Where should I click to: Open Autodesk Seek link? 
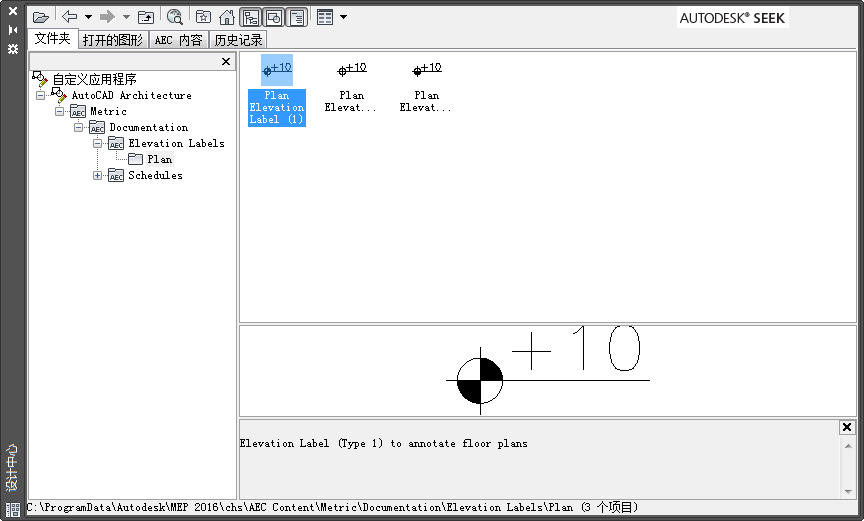point(732,18)
